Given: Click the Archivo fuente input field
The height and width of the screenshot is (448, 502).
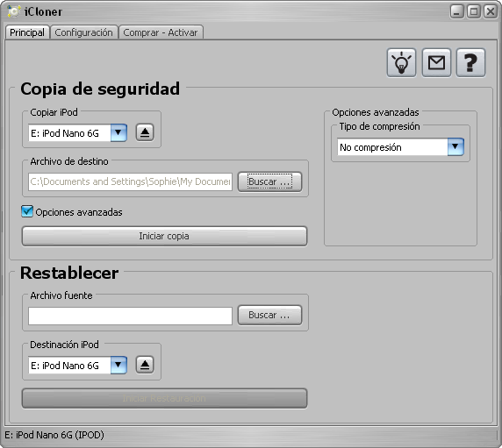Looking at the screenshot, I should point(130,316).
